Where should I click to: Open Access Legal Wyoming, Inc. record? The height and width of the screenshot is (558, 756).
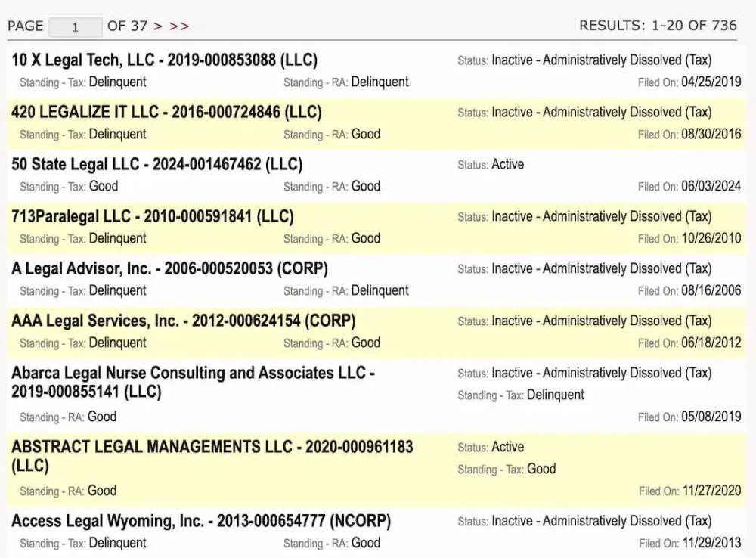(x=201, y=522)
